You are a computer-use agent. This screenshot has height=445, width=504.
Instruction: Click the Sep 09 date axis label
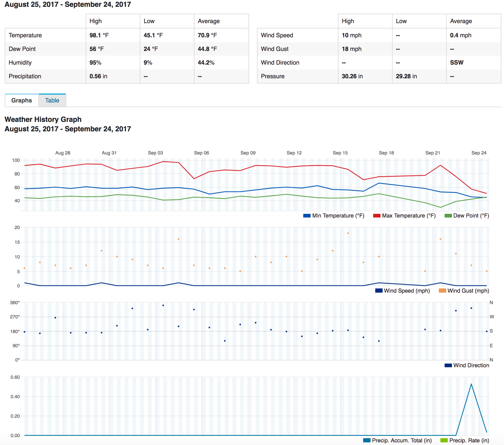click(x=248, y=153)
